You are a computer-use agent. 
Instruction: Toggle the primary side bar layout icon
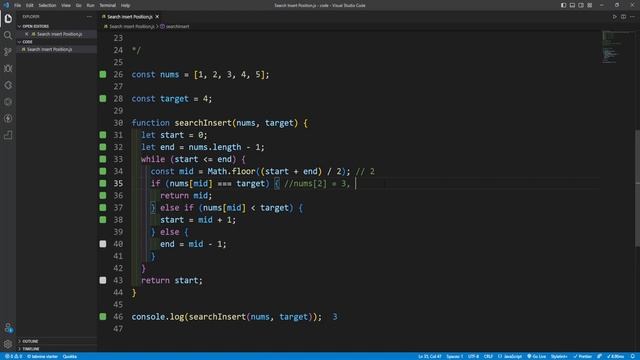point(563,5)
